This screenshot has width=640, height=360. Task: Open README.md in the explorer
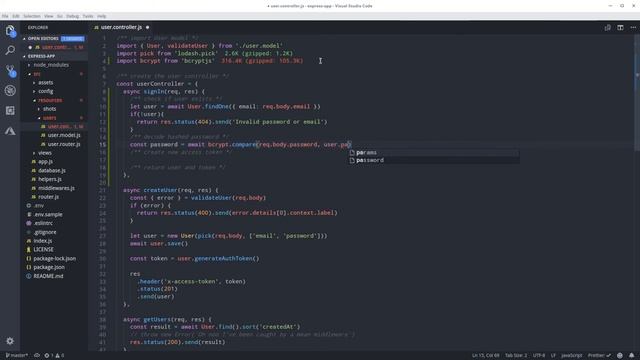click(48, 276)
